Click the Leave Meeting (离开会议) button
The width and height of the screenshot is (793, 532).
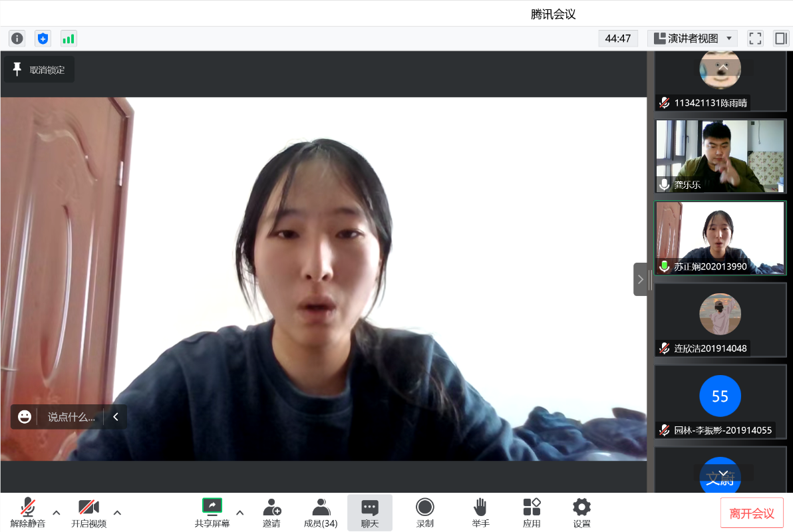click(752, 513)
